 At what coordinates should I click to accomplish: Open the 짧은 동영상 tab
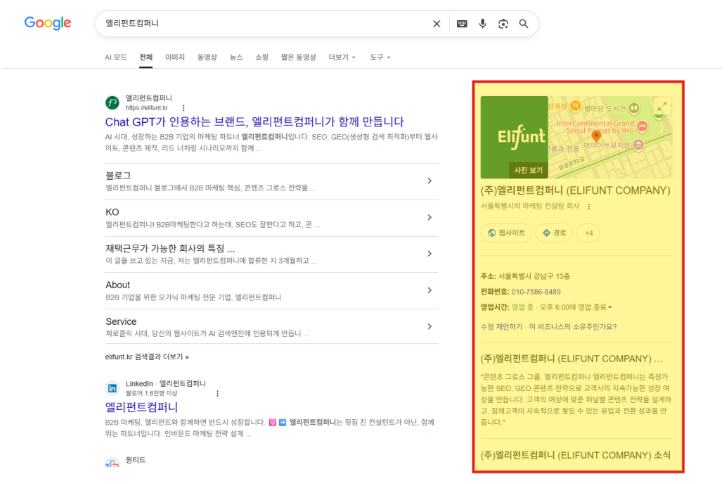tap(299, 57)
